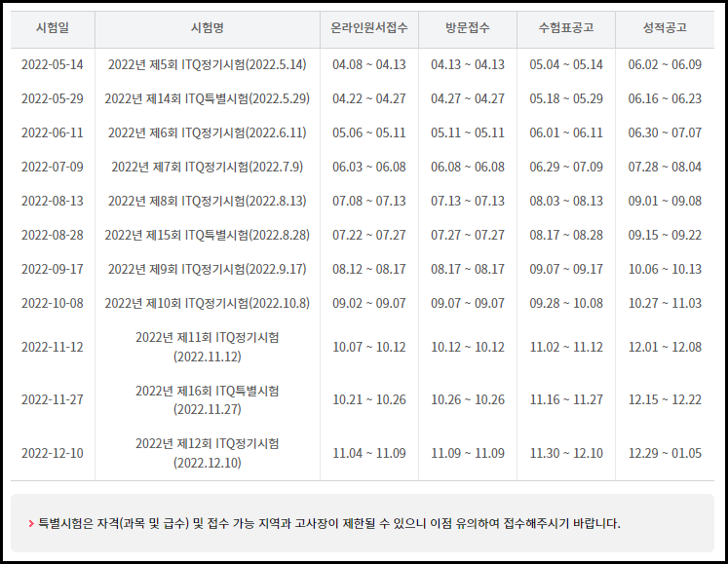Screen dimensions: 728x564
Task: Click the 방문접수 column header
Action: tap(468, 28)
